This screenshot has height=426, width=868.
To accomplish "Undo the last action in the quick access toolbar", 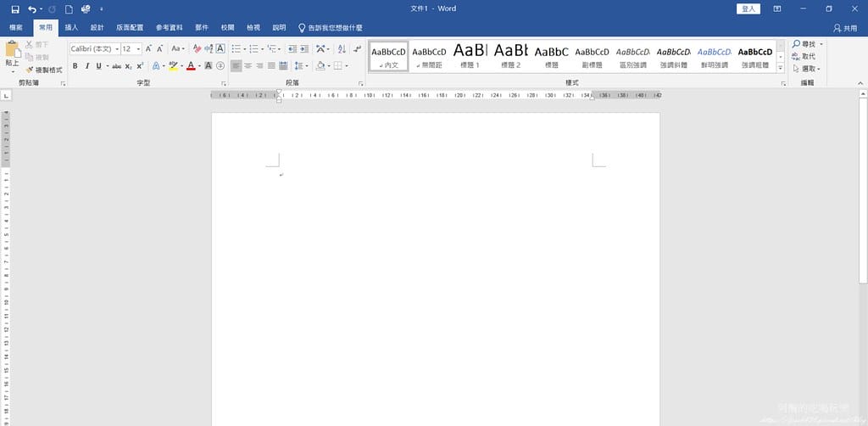I will (31, 8).
